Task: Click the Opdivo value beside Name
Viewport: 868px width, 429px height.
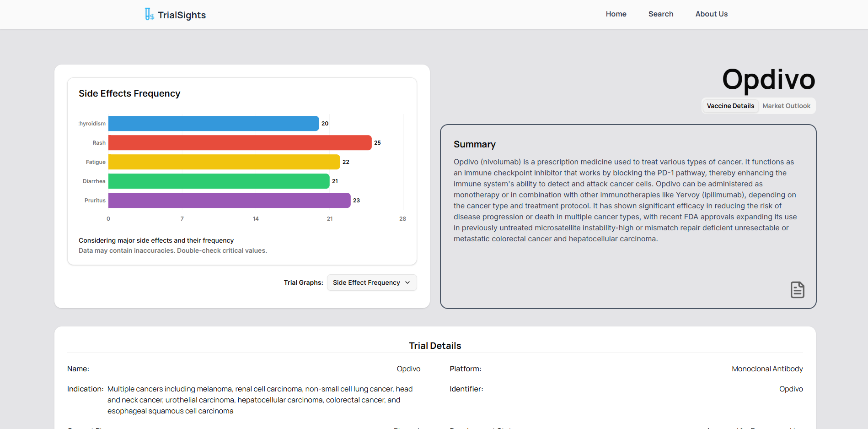Action: coord(408,369)
